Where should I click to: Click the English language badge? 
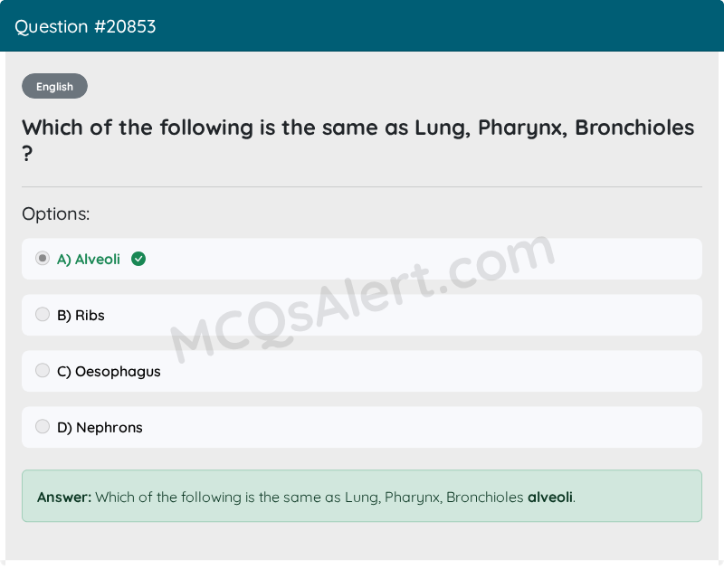coord(54,86)
